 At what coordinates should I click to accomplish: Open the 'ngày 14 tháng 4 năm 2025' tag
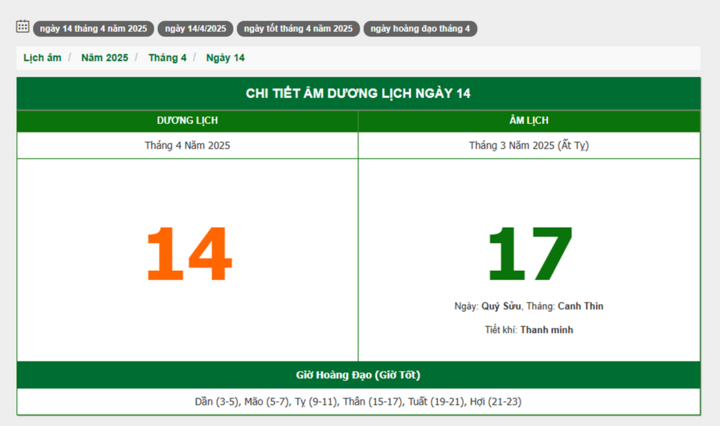[93, 29]
